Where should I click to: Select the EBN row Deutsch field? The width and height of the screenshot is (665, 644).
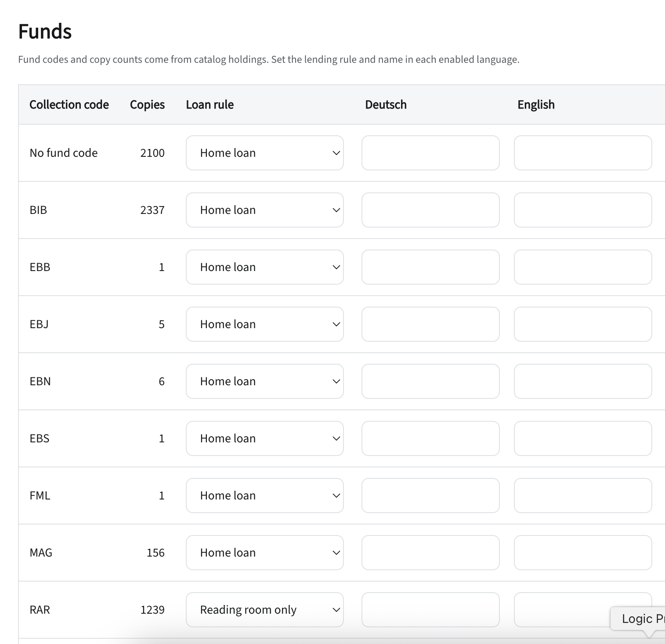click(430, 381)
